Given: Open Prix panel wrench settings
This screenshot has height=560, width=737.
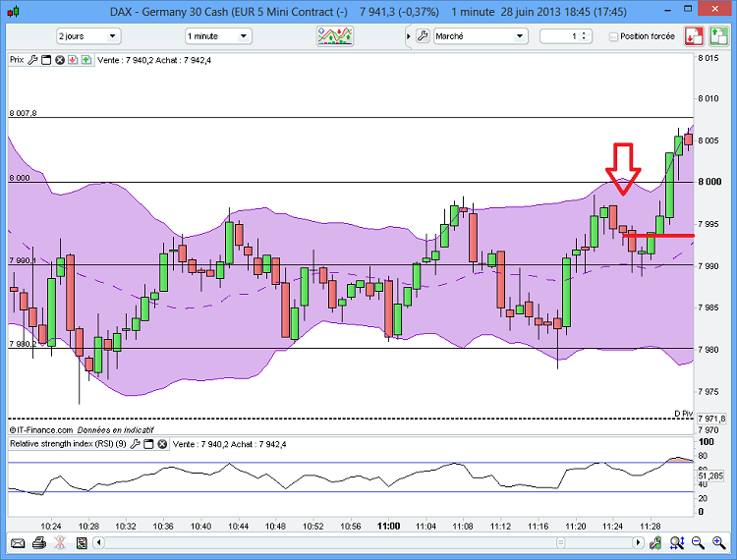Looking at the screenshot, I should point(32,60).
